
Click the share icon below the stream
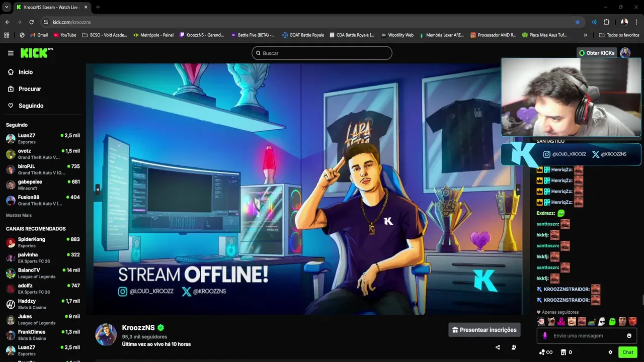point(498,347)
